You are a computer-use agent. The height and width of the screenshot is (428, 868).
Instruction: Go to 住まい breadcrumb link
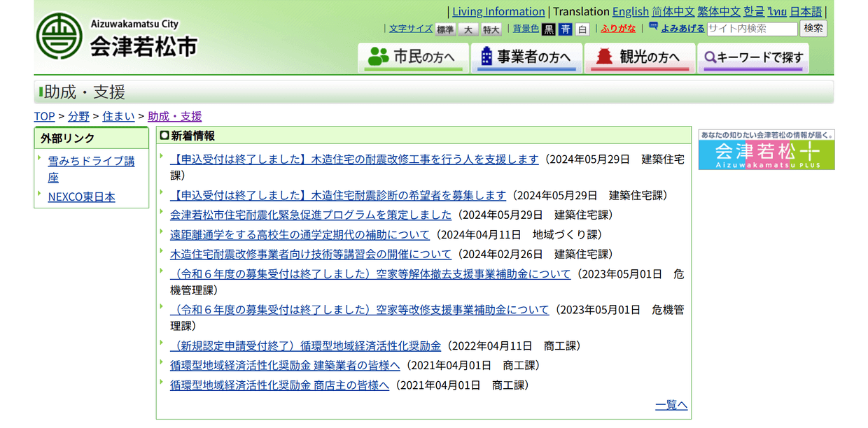pyautogui.click(x=119, y=116)
